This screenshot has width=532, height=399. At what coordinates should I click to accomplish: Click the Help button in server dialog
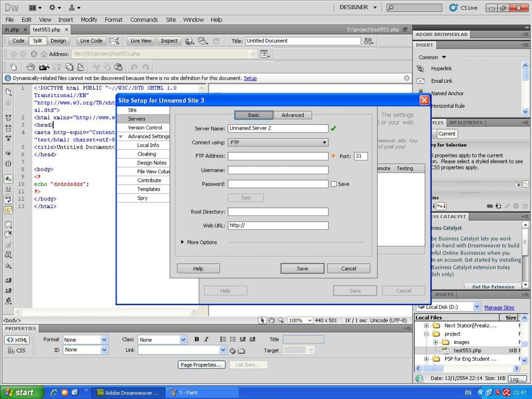tap(198, 269)
